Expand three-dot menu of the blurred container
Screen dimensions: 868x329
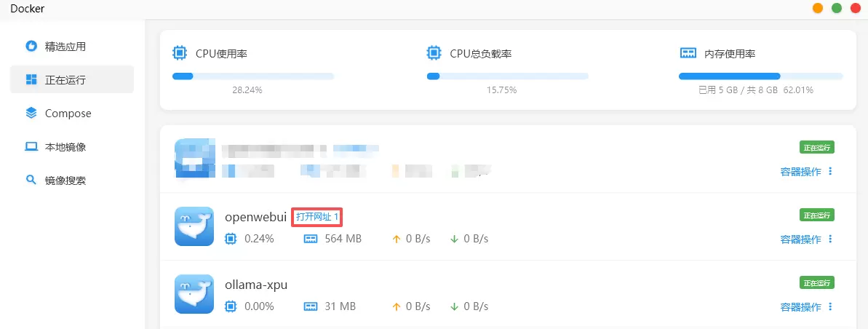point(830,171)
